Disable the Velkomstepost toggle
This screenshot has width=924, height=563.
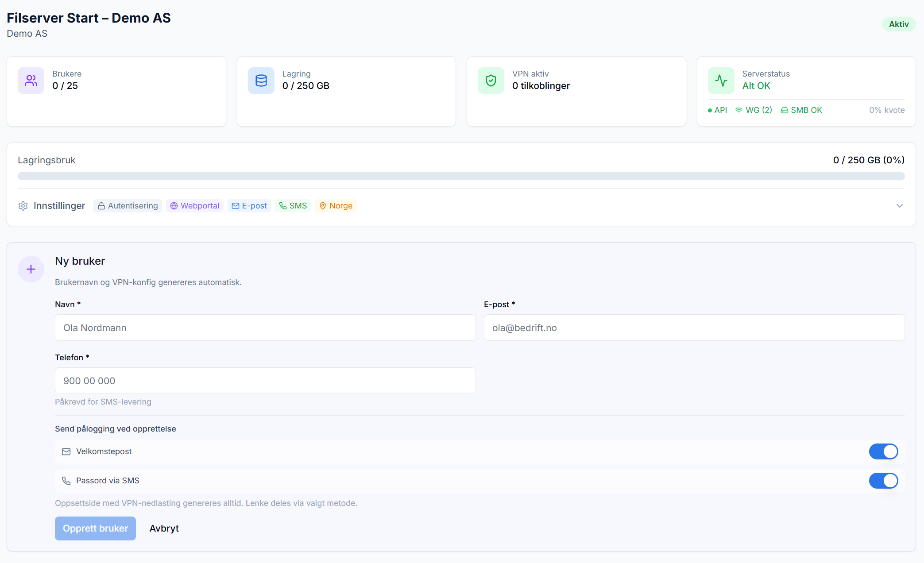883,451
